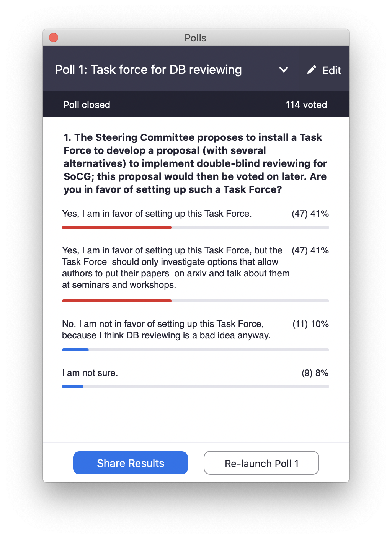Image resolution: width=392 pixels, height=539 pixels.
Task: Click the '(47) 41%' count of first answer
Action: (x=310, y=214)
